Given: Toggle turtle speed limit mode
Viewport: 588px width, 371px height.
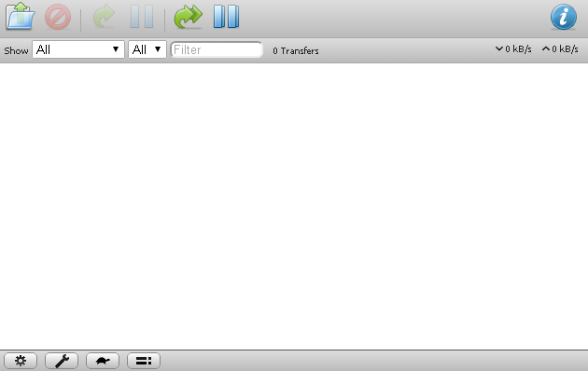Looking at the screenshot, I should (x=103, y=361).
